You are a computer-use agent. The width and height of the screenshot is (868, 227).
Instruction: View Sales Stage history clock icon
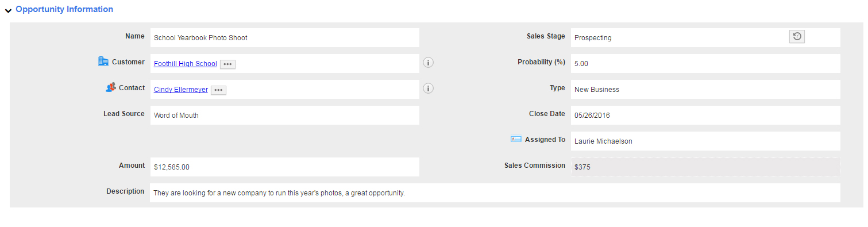click(797, 37)
